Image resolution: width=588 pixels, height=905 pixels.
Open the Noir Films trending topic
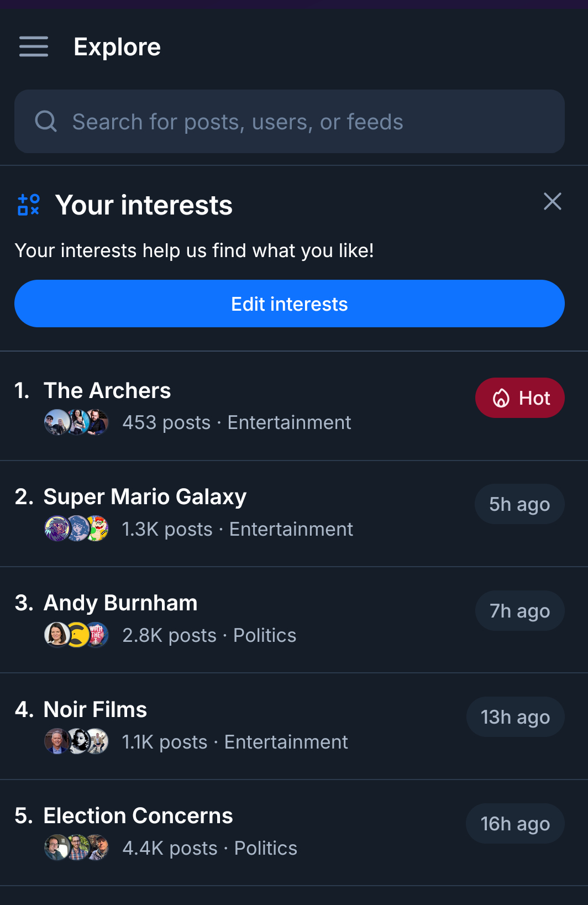95,710
